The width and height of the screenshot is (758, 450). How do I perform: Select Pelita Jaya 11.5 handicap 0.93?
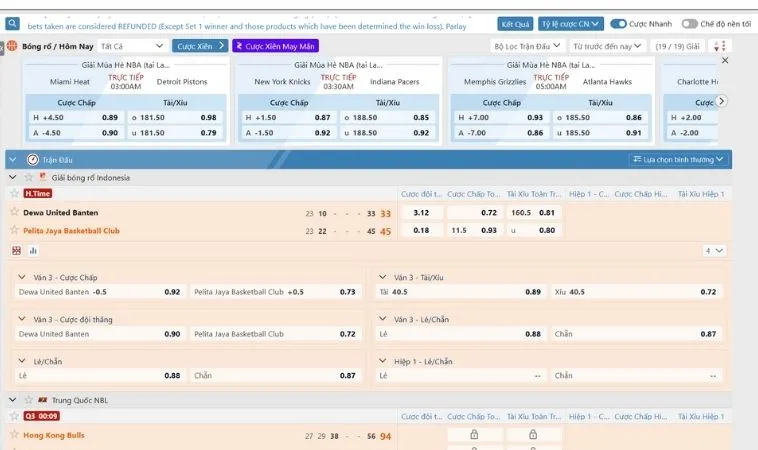pos(474,231)
